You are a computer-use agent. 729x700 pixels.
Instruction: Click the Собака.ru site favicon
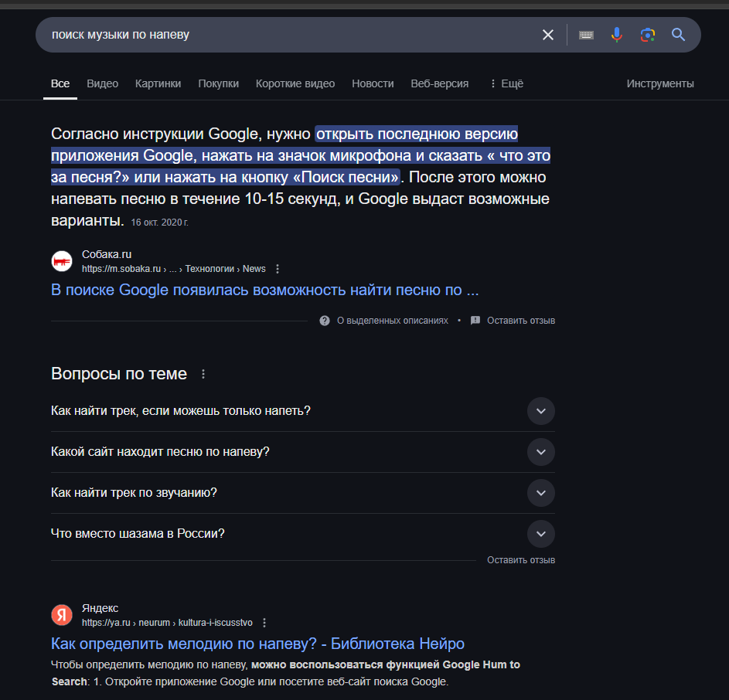[x=62, y=261]
